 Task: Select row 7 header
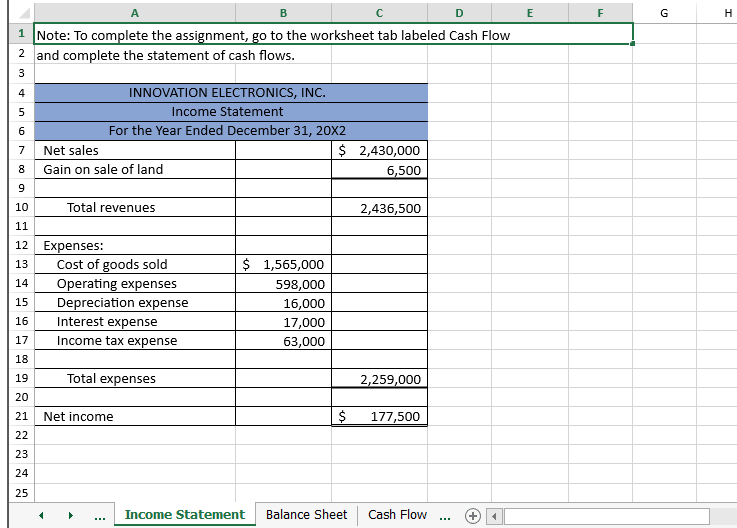pos(21,150)
